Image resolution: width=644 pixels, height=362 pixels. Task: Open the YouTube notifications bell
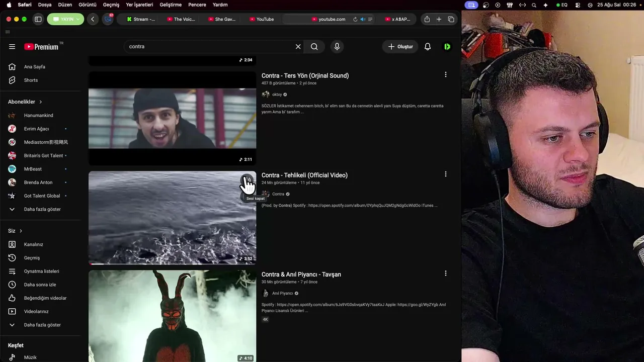[x=428, y=47]
